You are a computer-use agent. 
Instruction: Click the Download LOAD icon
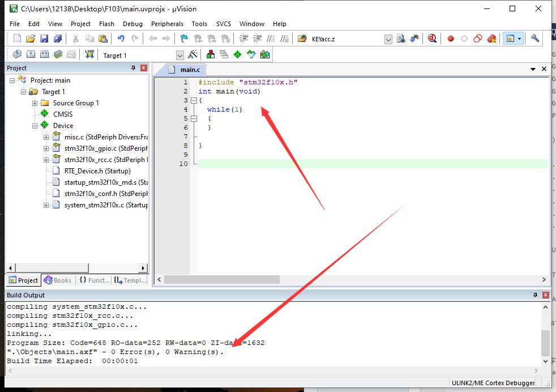(x=89, y=54)
